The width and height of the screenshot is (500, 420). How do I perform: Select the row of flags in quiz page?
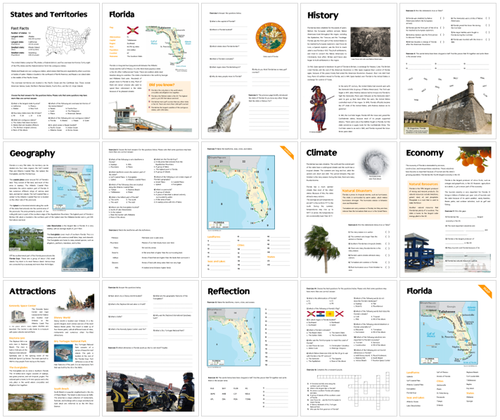pos(325,314)
